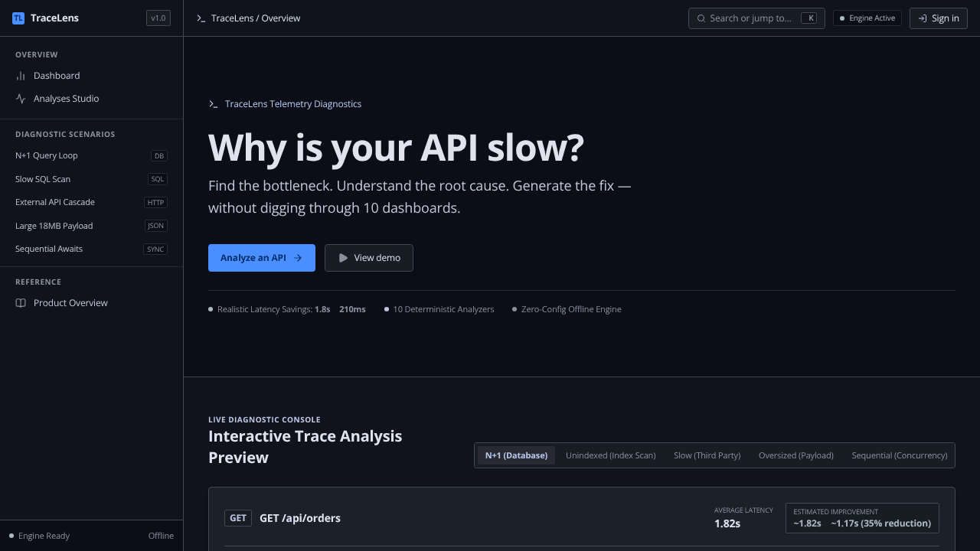Screen dimensions: 980x551
Task: Click the TraceLens TL logo icon
Action: (x=18, y=18)
